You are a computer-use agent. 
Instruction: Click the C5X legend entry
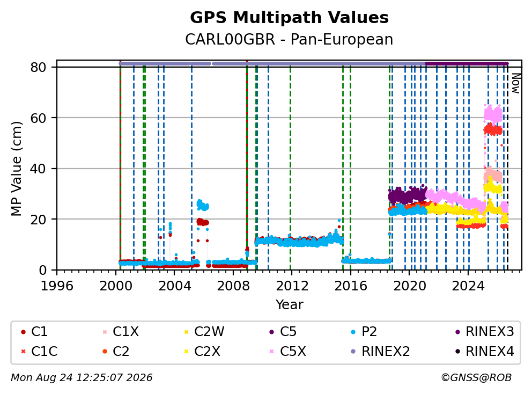[x=287, y=352]
